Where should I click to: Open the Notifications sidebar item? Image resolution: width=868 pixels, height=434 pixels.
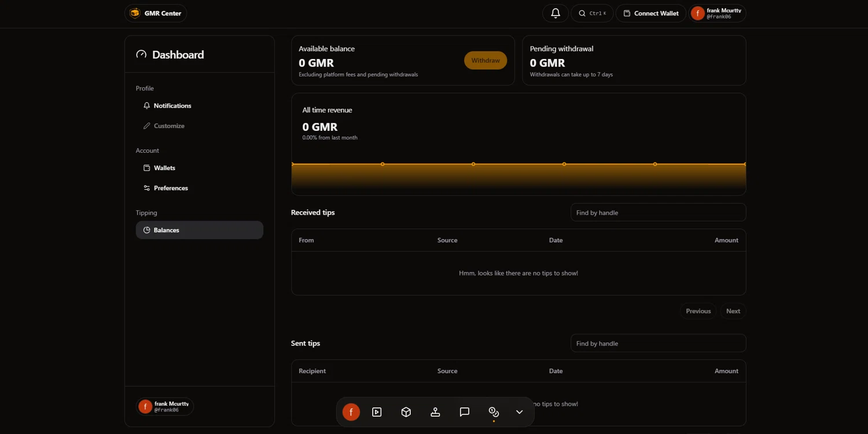[200, 106]
